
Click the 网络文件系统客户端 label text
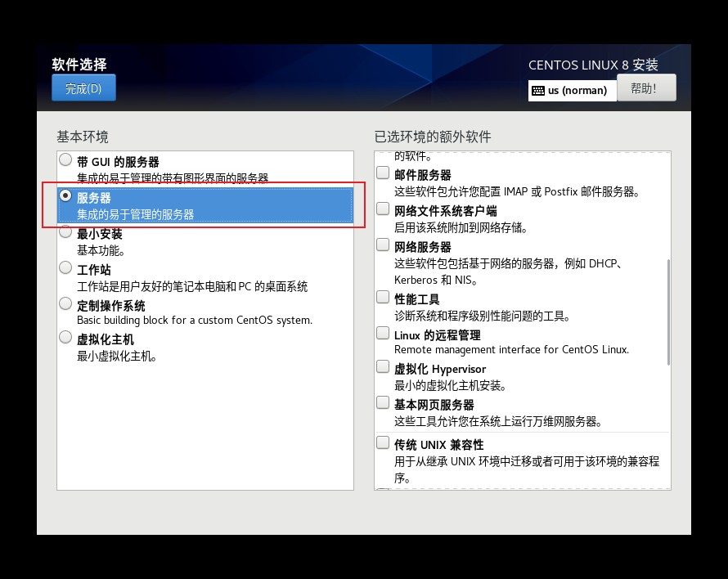(445, 211)
